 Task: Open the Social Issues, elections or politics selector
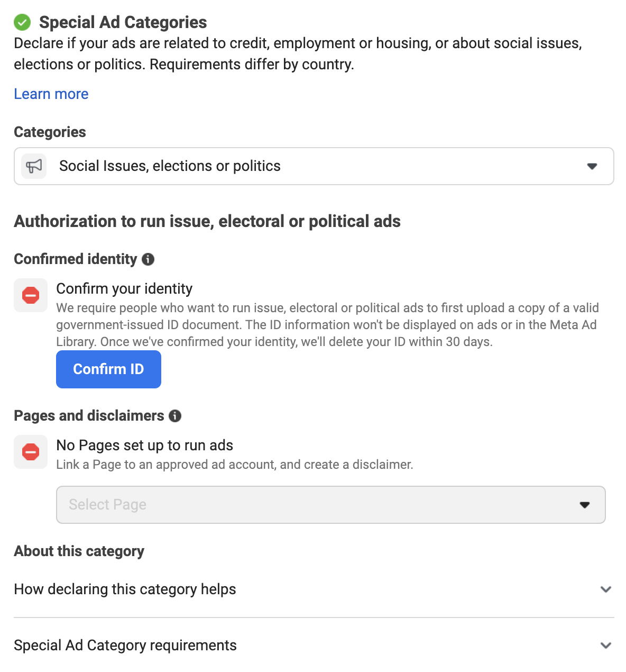(x=314, y=166)
